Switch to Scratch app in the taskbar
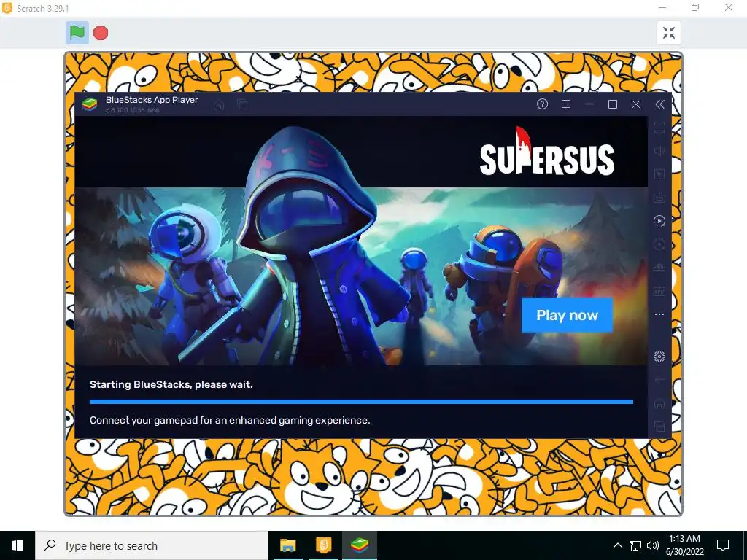Screen dimensions: 747x560 tap(323, 545)
